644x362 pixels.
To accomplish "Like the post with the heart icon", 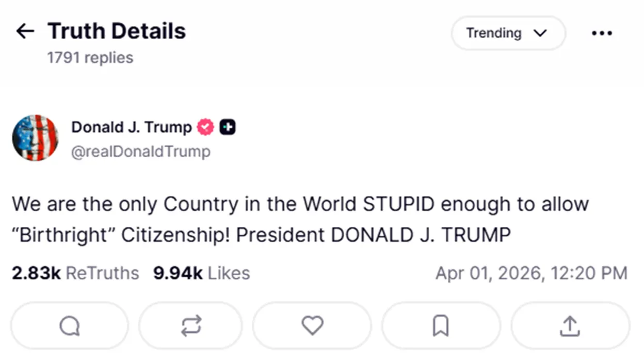I will click(312, 326).
